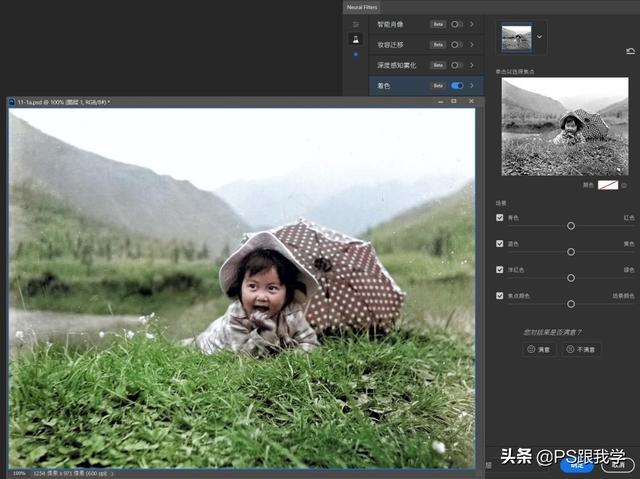Open the filter list icon in sidebar

pyautogui.click(x=355, y=24)
